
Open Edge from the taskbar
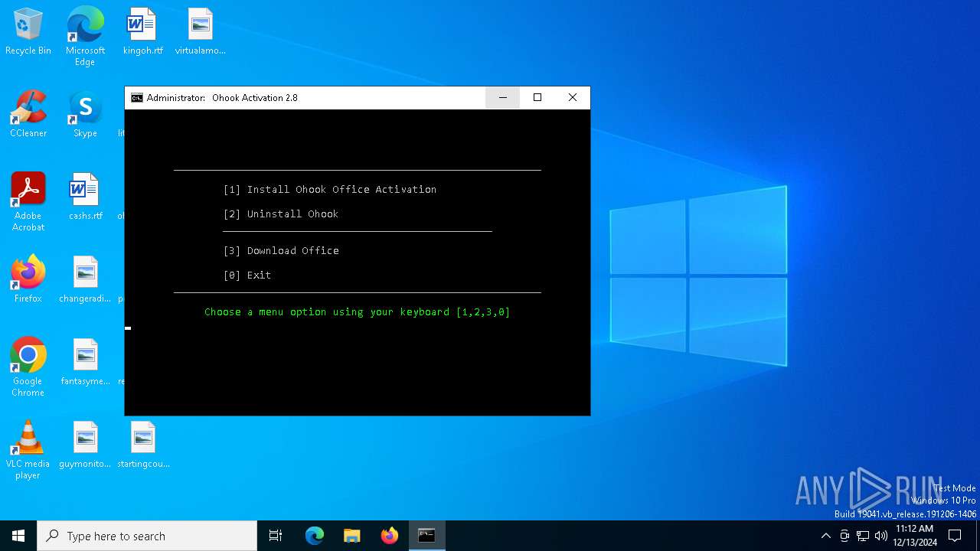tap(315, 536)
